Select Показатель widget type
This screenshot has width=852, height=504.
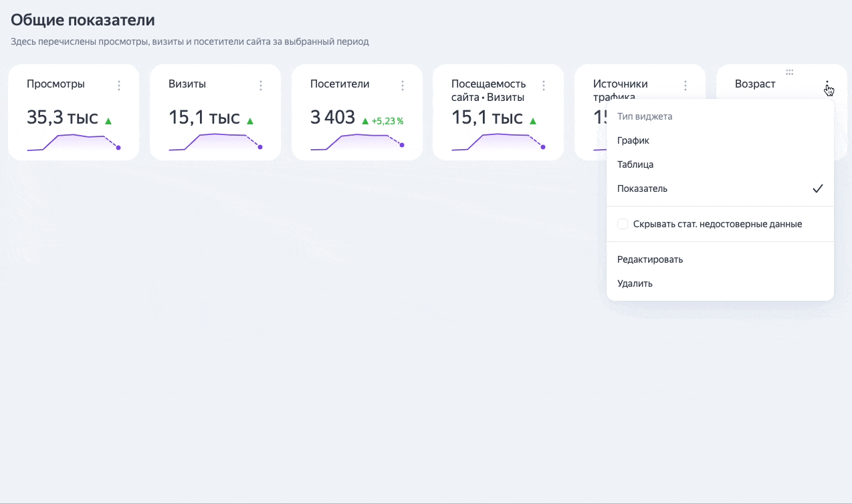click(720, 188)
